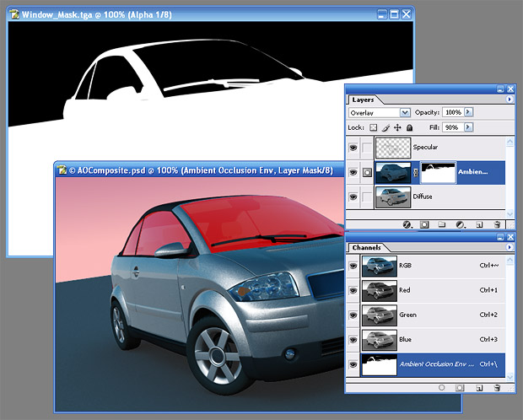The height and width of the screenshot is (420, 523).
Task: Click the Ambient Occlusion layer mask thumbnail
Action: click(x=438, y=172)
